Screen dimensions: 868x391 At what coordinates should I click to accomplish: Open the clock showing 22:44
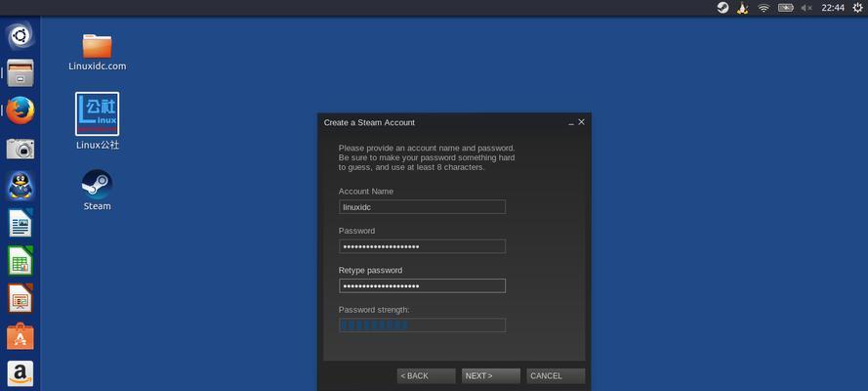(833, 8)
